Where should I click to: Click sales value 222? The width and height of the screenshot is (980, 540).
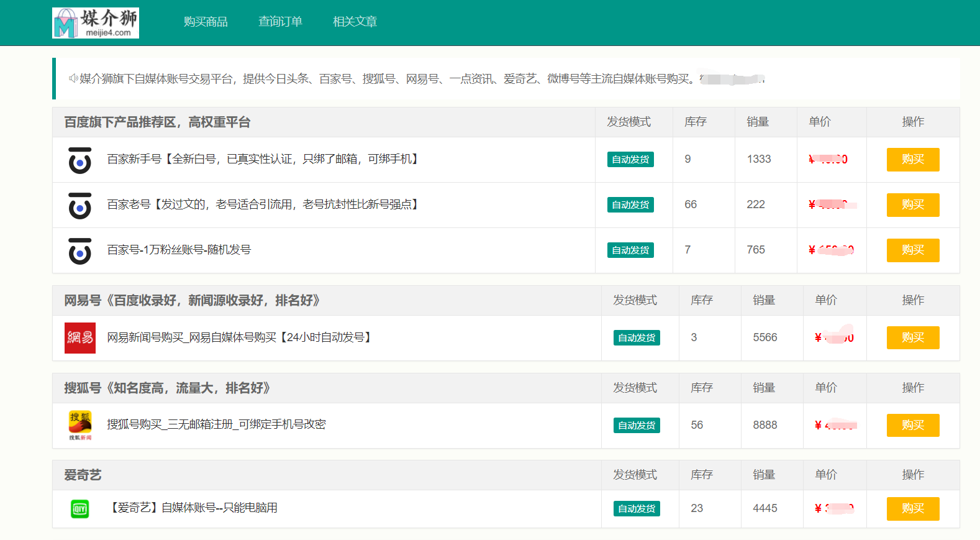tap(756, 204)
